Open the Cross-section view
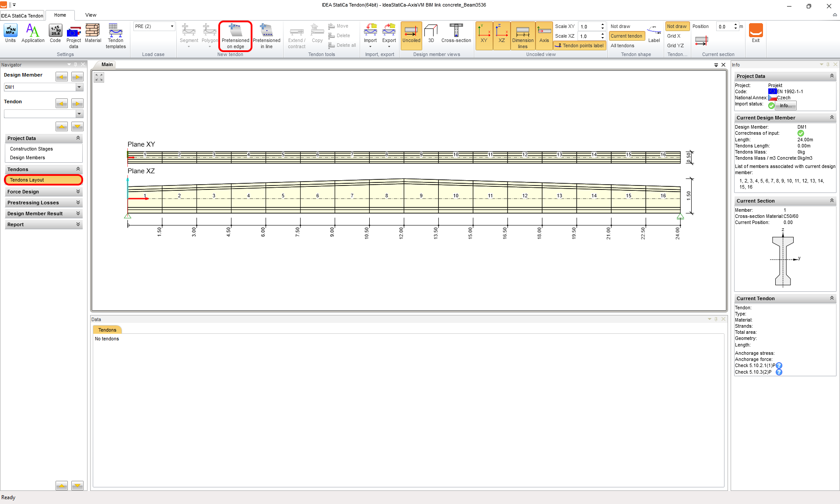This screenshot has height=504, width=840. [456, 33]
